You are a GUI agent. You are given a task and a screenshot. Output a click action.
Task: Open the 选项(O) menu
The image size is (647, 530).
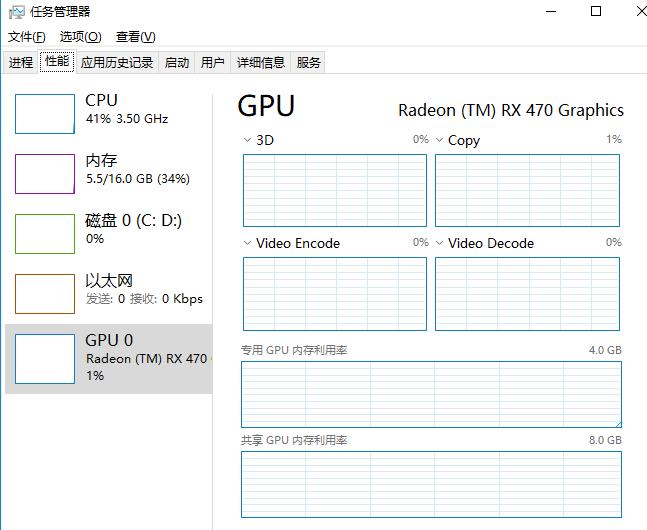(x=80, y=37)
